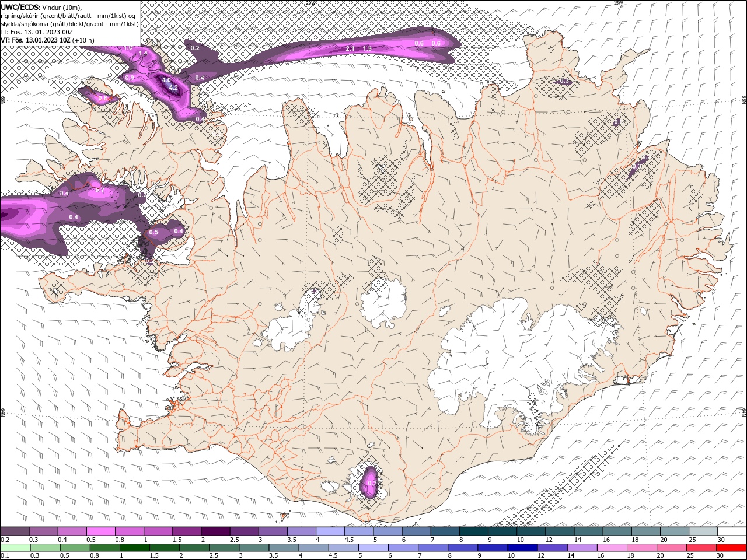Pick the navy blue 10–12 rain swatch
747x560 pixels.
pos(522,548)
